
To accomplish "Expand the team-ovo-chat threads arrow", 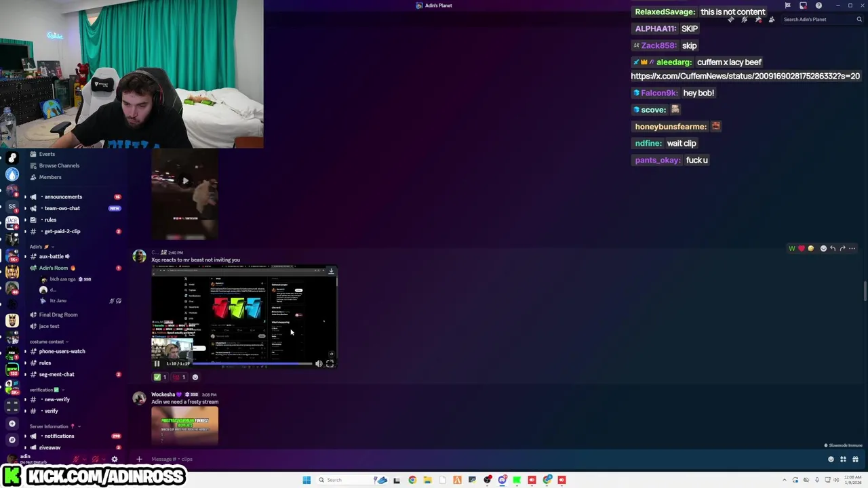I will (x=26, y=208).
